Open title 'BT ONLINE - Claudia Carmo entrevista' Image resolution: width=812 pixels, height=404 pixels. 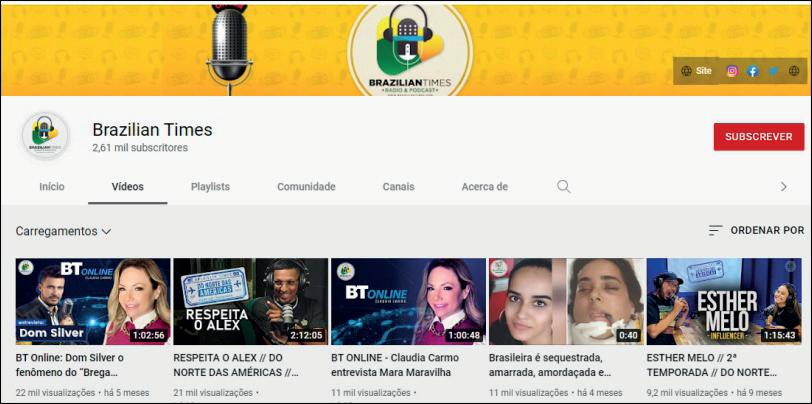click(x=395, y=365)
